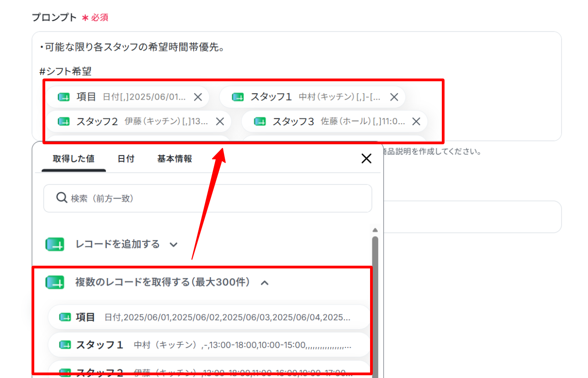588x378 pixels.
Task: Focus the 検索（前方一致） search box
Action: tap(207, 198)
